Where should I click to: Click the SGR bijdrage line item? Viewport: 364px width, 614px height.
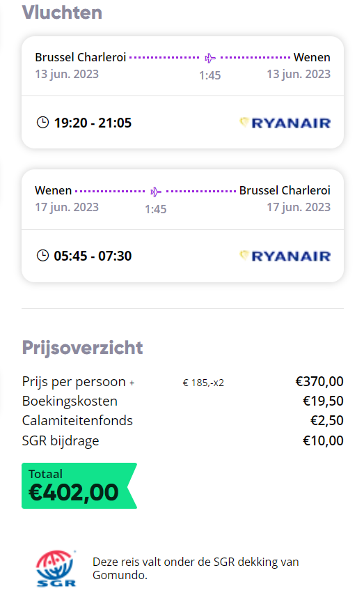point(182,440)
